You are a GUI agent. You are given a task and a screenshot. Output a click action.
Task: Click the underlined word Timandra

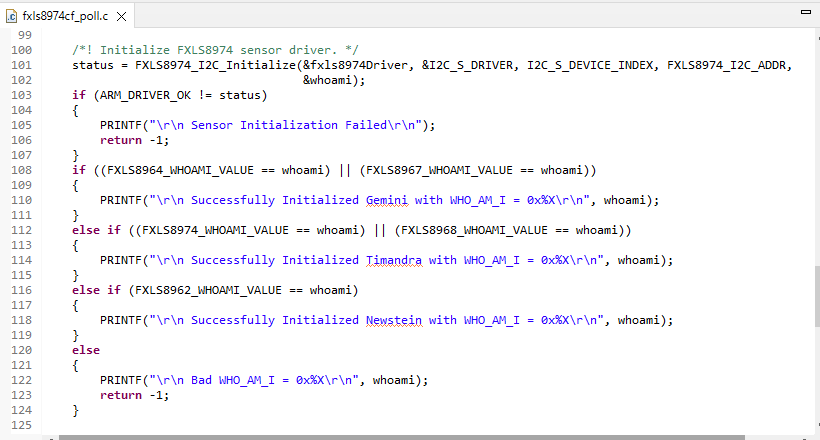point(392,260)
